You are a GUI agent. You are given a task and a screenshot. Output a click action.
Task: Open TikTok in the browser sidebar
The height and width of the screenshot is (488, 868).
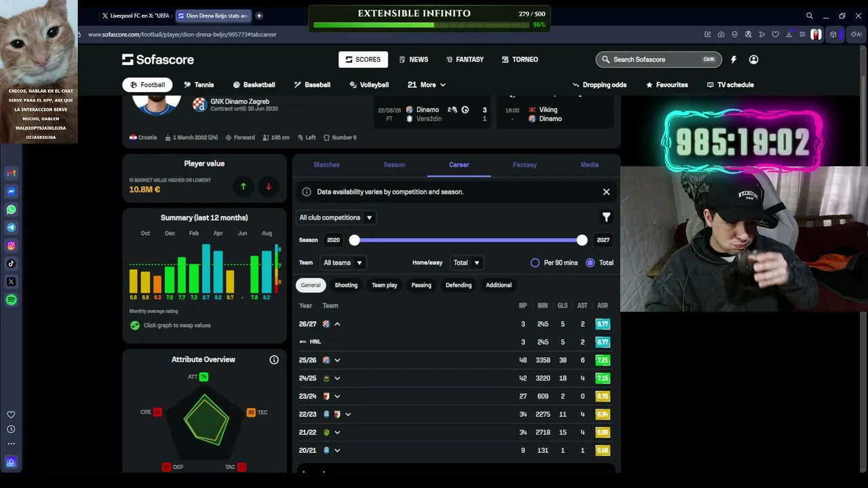point(11,264)
